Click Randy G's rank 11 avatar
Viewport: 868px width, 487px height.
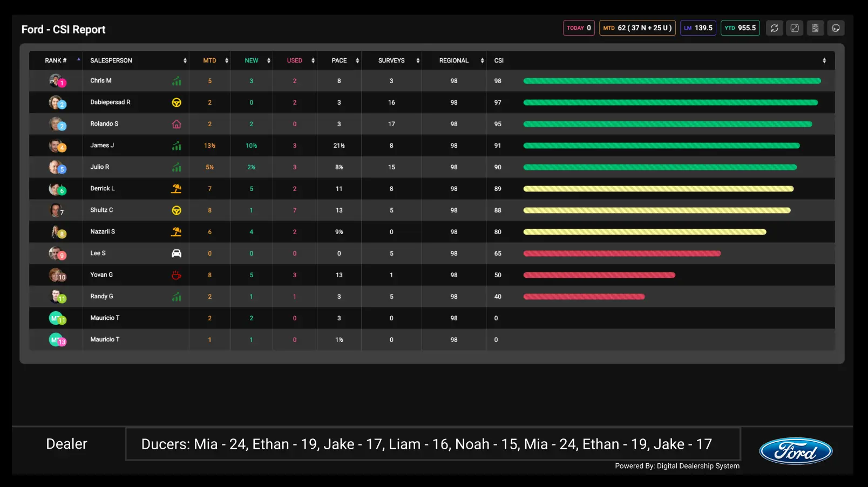point(57,297)
